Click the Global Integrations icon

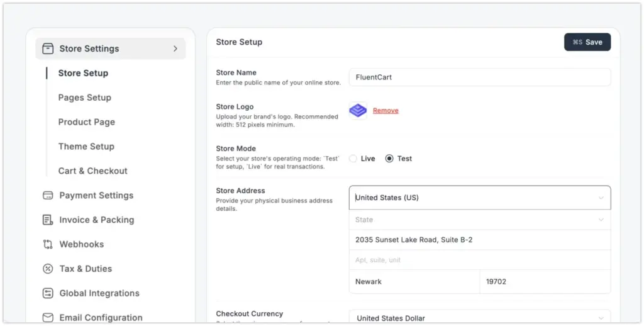click(48, 293)
